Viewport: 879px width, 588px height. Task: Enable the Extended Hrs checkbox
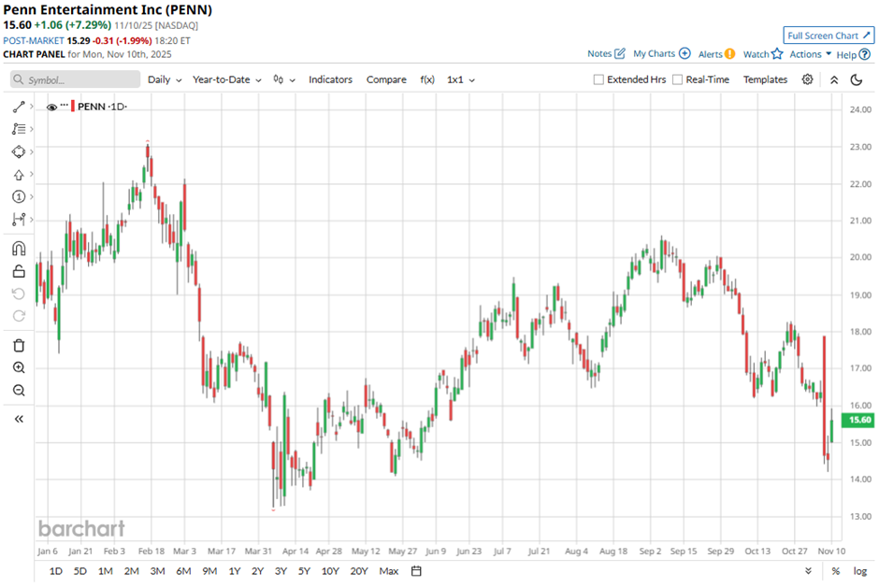pos(598,79)
